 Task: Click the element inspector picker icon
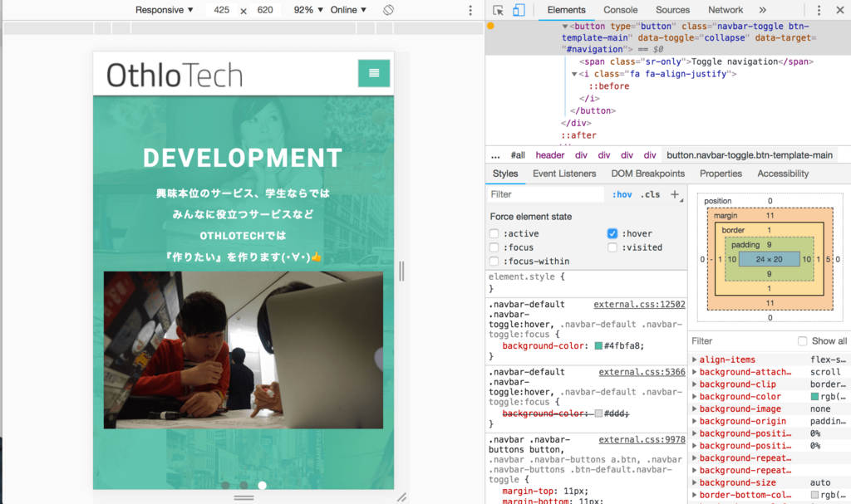(498, 10)
